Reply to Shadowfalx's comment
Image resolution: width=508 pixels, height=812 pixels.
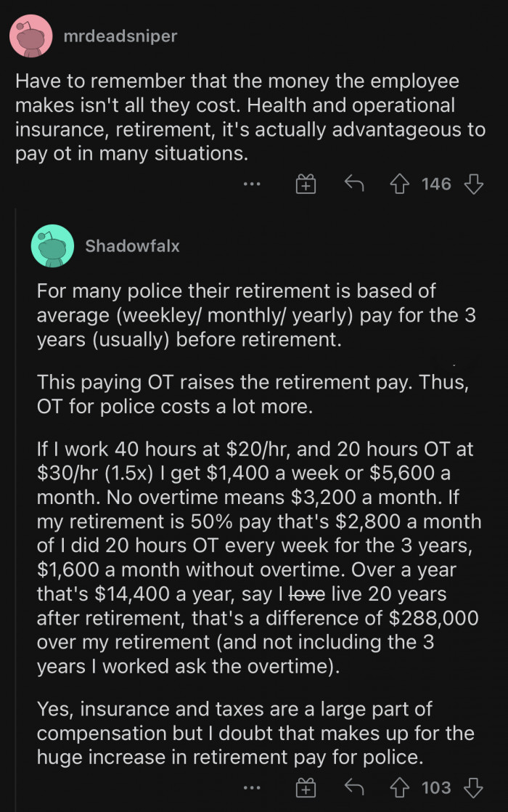(x=353, y=787)
